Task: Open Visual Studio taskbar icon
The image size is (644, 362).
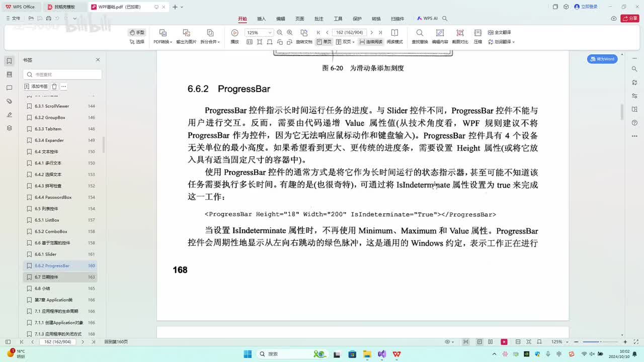Action: [382, 354]
